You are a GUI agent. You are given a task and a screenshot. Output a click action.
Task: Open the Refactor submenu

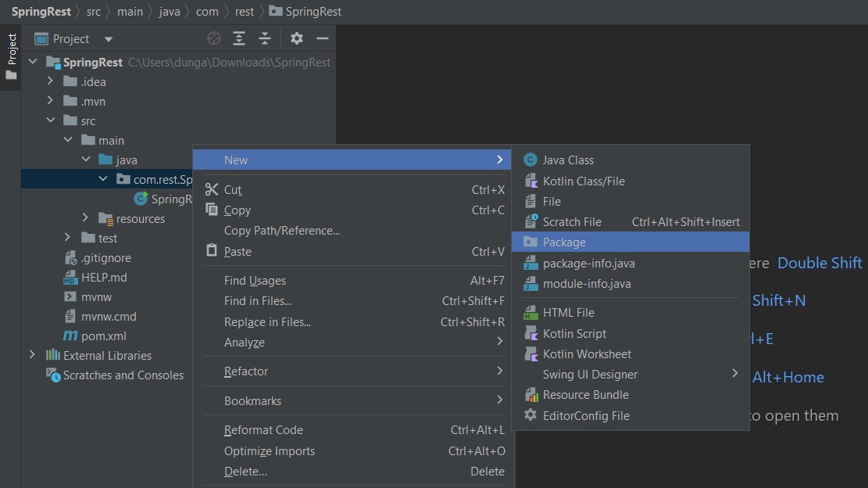pyautogui.click(x=352, y=371)
